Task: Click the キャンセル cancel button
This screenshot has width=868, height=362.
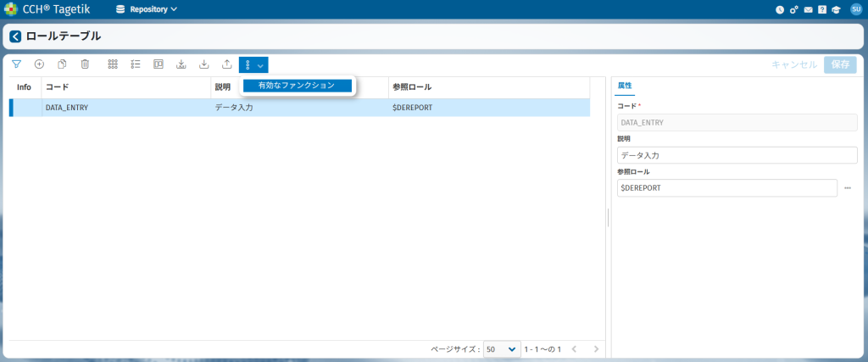Action: coord(794,64)
